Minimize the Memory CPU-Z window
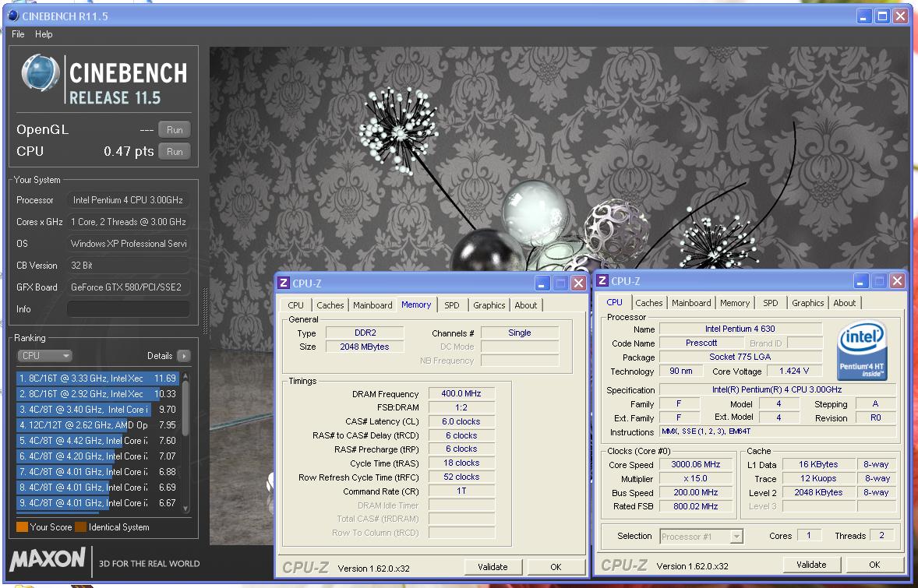Screen dimensions: 918x588 (542, 283)
